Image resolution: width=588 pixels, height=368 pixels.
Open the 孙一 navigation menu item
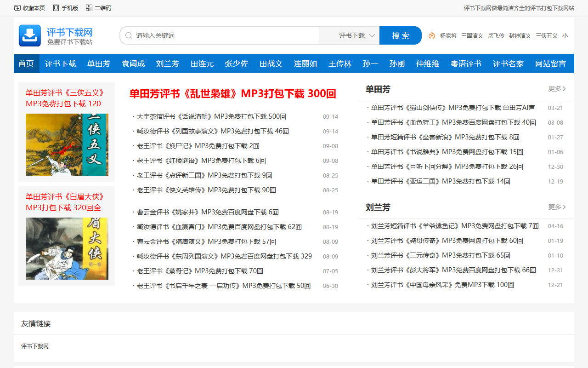370,63
